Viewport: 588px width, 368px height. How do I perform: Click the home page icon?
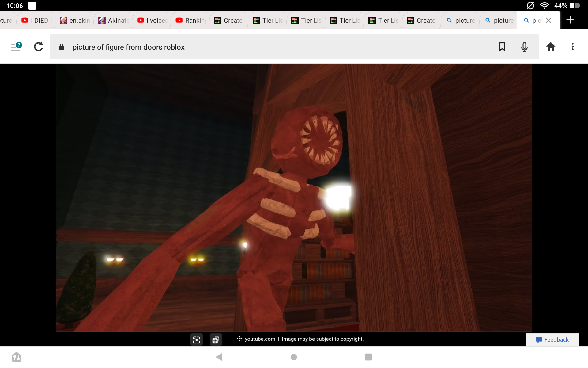click(550, 47)
